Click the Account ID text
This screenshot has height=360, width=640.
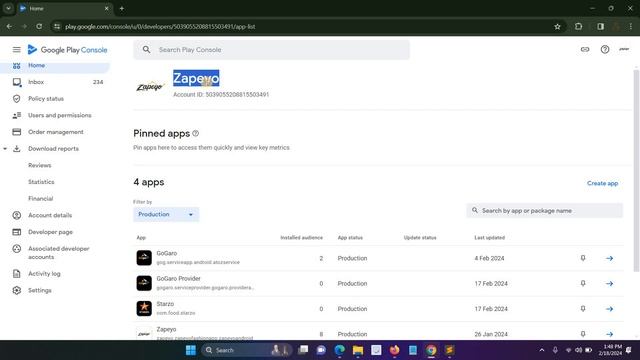[x=221, y=95]
